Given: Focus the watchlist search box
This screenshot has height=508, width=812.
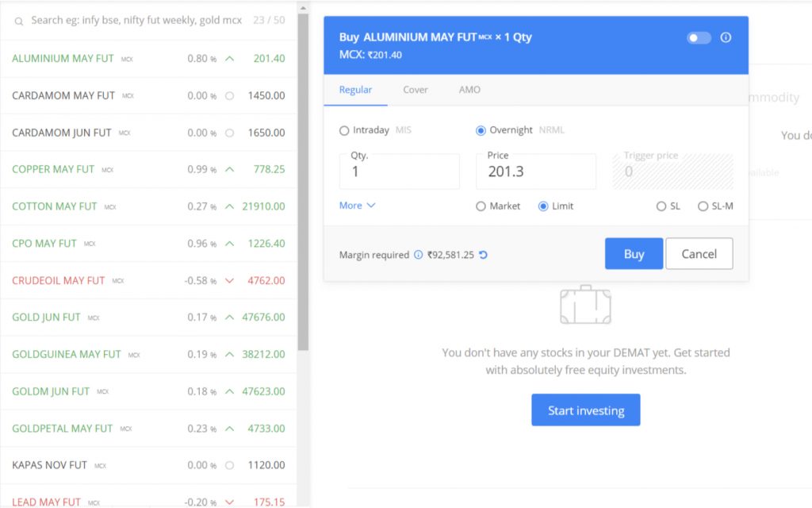Looking at the screenshot, I should click(x=136, y=20).
